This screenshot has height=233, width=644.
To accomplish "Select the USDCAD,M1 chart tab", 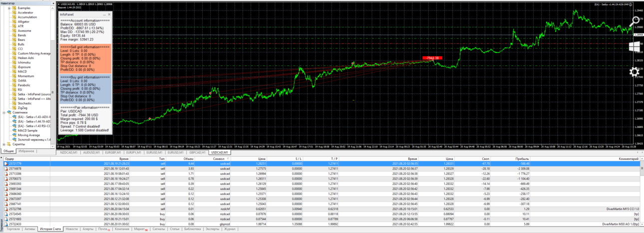I will (x=220, y=152).
